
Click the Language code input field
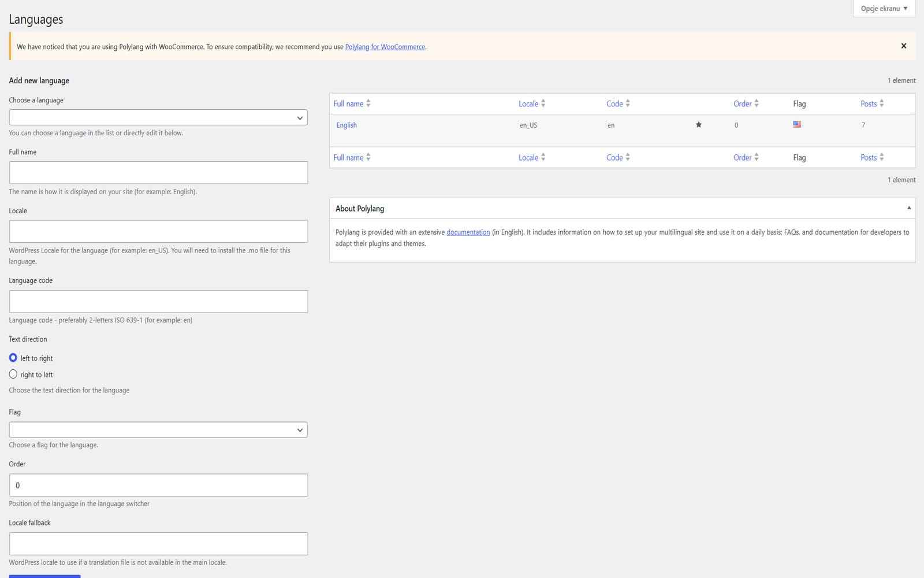(x=158, y=301)
